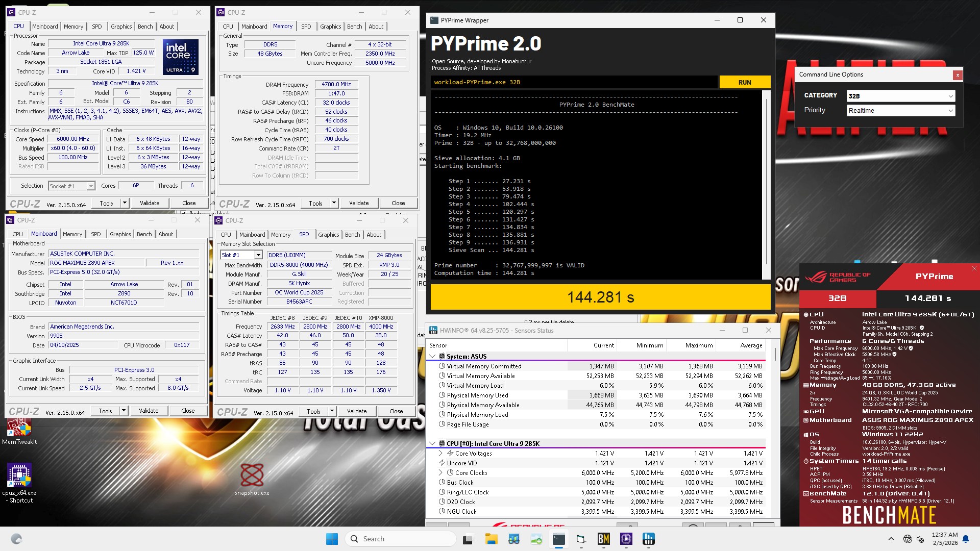Close the Command Line Options panel
The width and height of the screenshot is (980, 551).
tap(958, 75)
